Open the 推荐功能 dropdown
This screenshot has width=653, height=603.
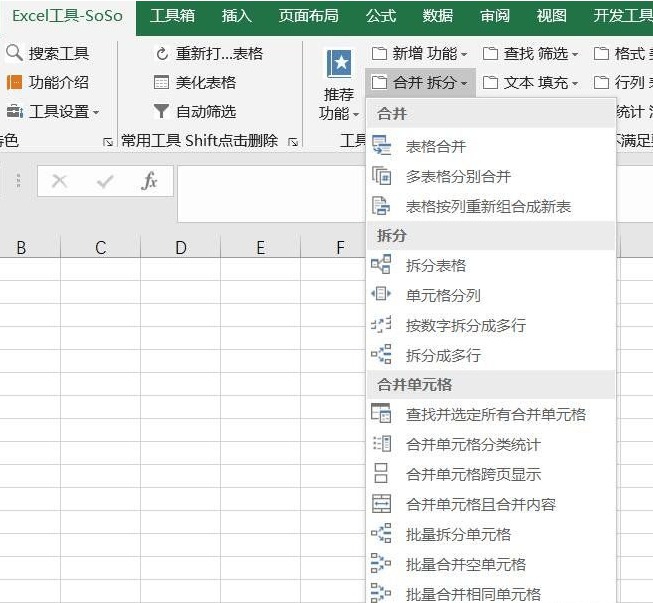356,114
